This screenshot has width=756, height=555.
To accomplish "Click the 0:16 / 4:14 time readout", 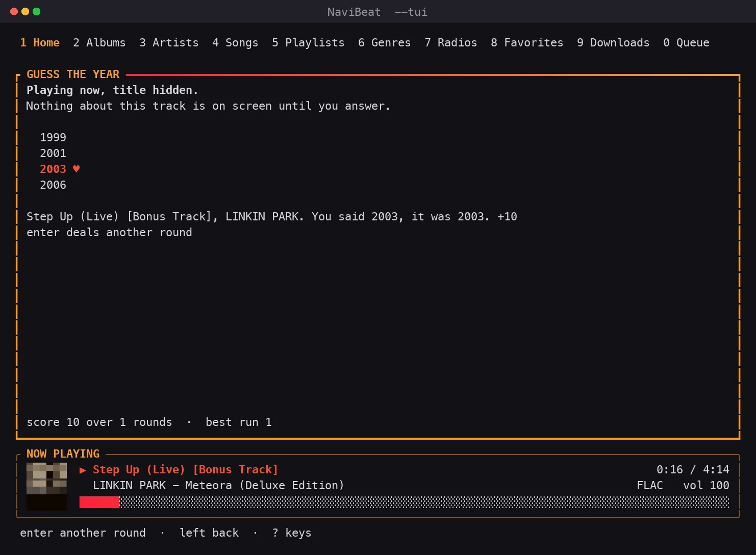I will (x=693, y=470).
